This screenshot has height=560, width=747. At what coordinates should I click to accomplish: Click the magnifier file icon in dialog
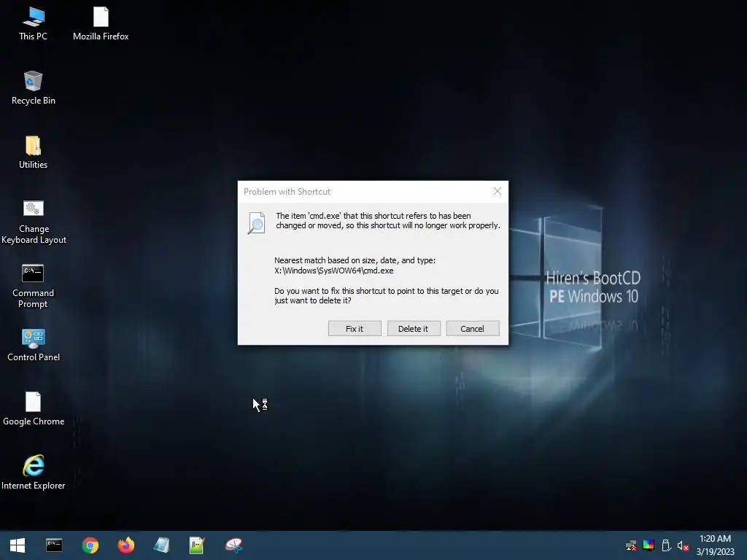(x=256, y=223)
